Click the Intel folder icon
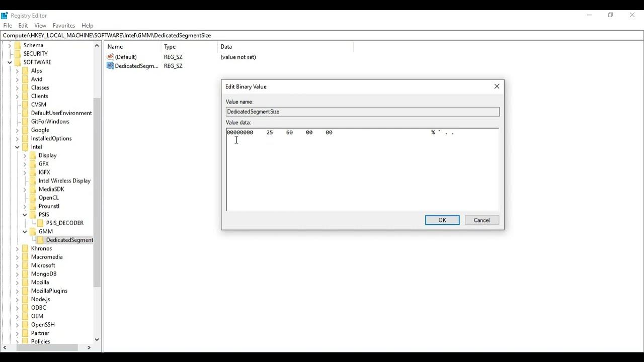The image size is (644, 362). pos(26,147)
